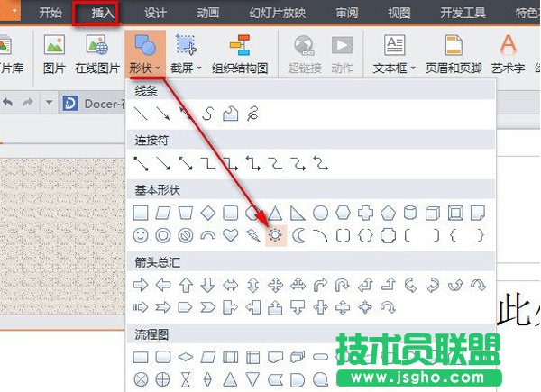The image size is (541, 392).
Task: Select the straight connector under 连接符
Action: point(141,163)
